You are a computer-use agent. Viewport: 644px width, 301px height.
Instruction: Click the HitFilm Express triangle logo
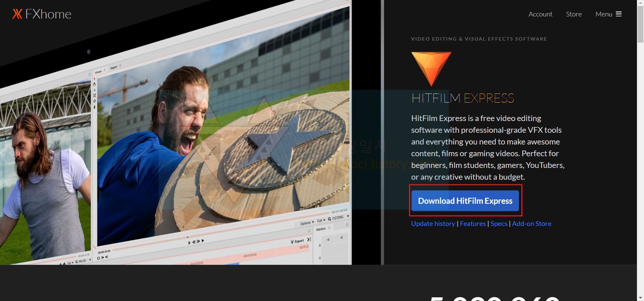431,69
